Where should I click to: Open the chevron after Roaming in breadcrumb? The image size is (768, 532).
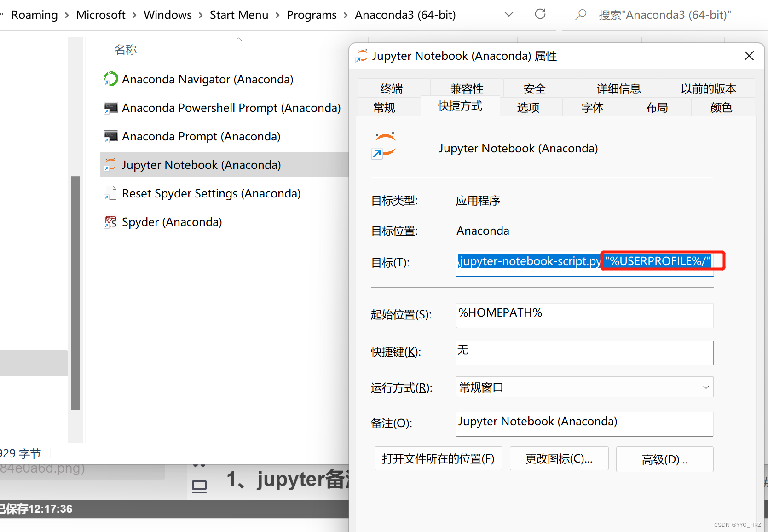coord(67,15)
